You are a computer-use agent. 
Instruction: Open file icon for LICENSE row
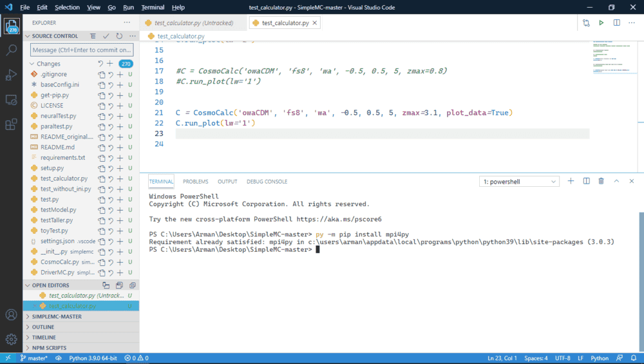[102, 106]
